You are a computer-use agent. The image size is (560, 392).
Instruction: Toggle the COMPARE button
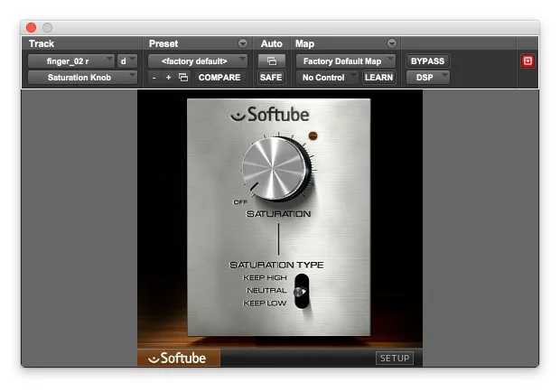(219, 78)
